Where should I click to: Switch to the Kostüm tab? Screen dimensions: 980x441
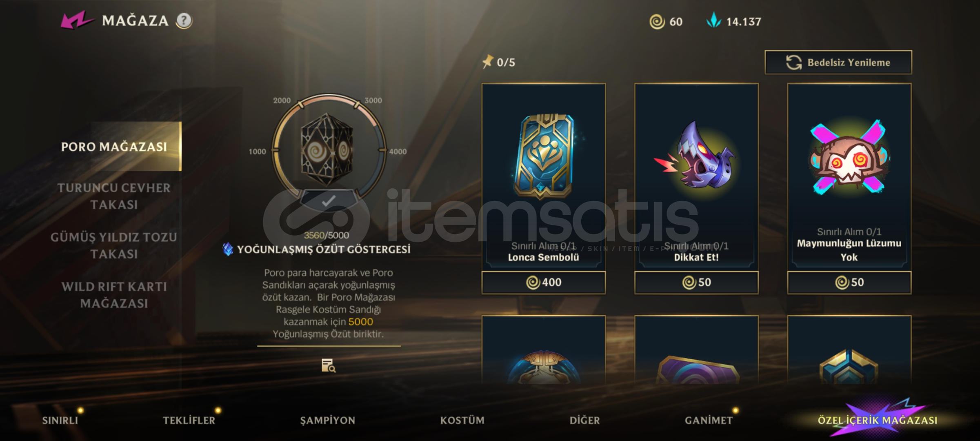tap(462, 420)
